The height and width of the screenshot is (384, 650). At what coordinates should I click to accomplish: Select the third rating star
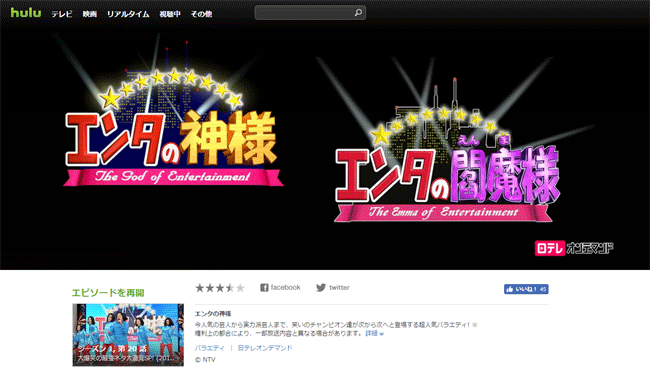click(x=220, y=288)
